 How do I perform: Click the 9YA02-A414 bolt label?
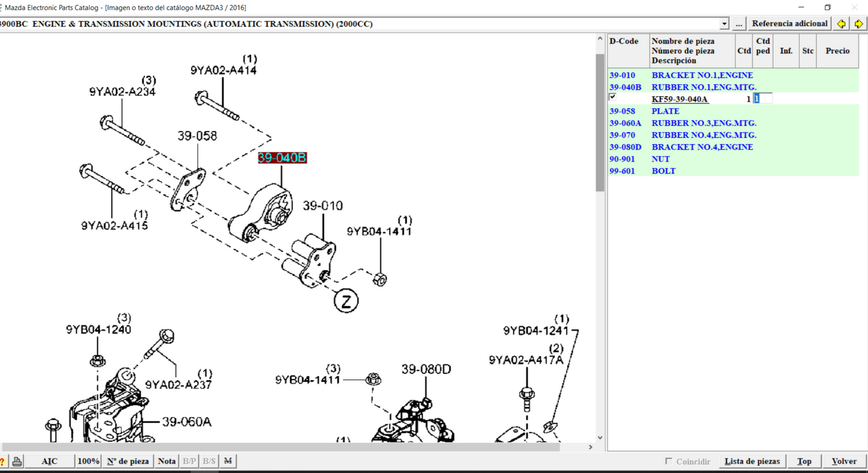pos(223,70)
